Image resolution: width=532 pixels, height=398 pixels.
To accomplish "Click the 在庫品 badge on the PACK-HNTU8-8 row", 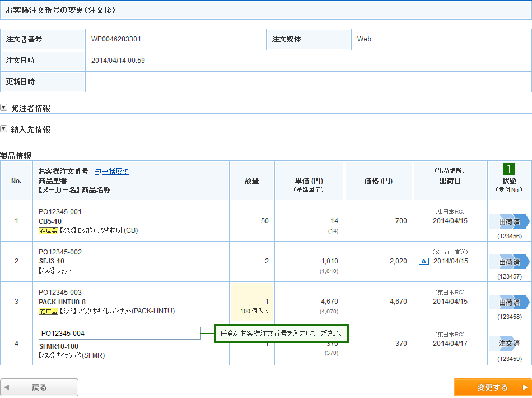I will pos(48,311).
